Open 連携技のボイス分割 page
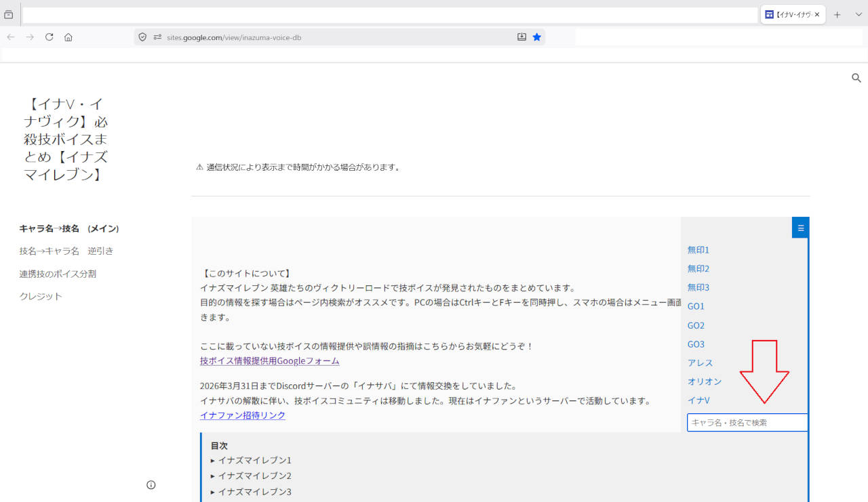 (x=58, y=274)
